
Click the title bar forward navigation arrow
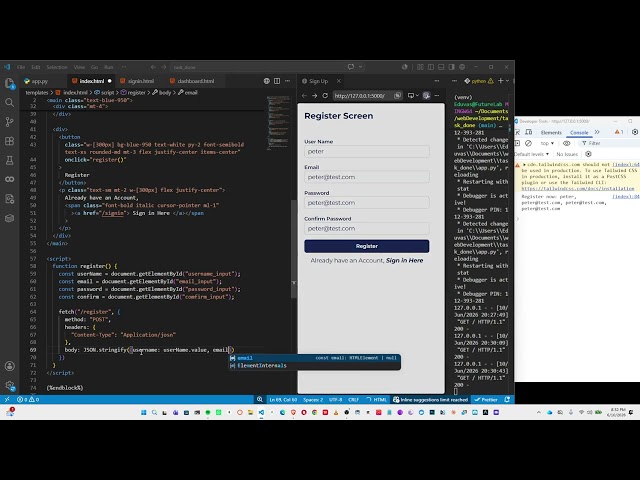[164, 67]
